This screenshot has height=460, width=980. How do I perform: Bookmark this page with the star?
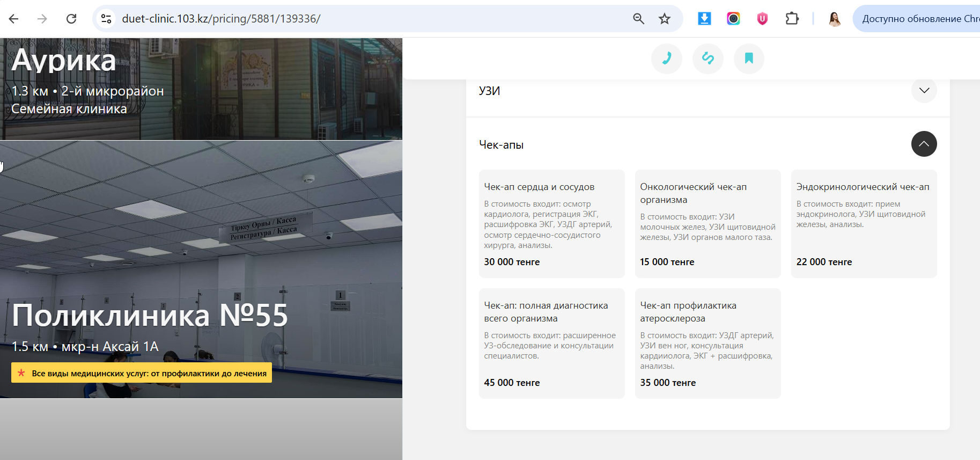click(x=665, y=19)
